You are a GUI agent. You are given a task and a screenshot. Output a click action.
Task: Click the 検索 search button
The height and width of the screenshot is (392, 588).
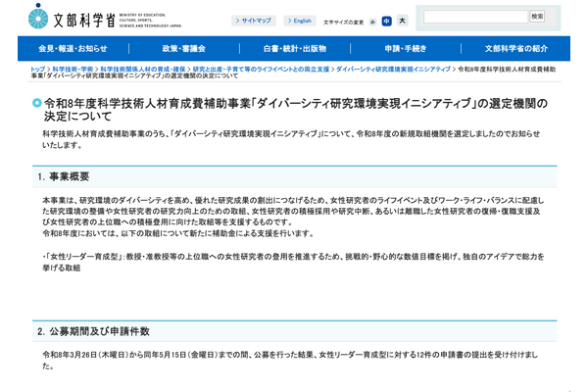coord(537,17)
